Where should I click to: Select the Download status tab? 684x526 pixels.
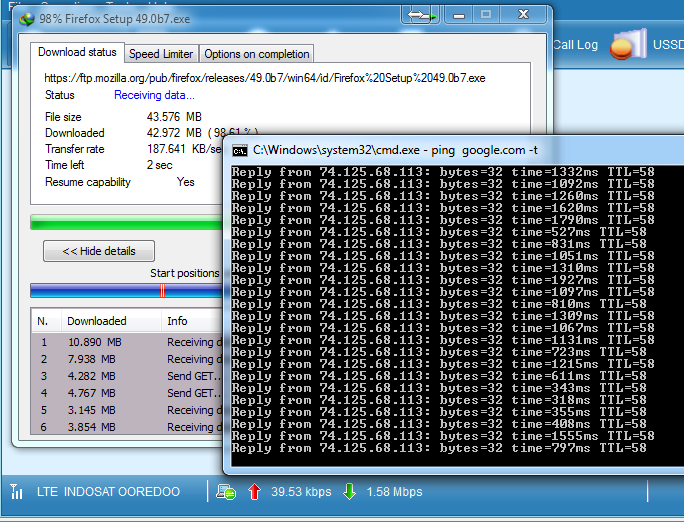pyautogui.click(x=77, y=53)
